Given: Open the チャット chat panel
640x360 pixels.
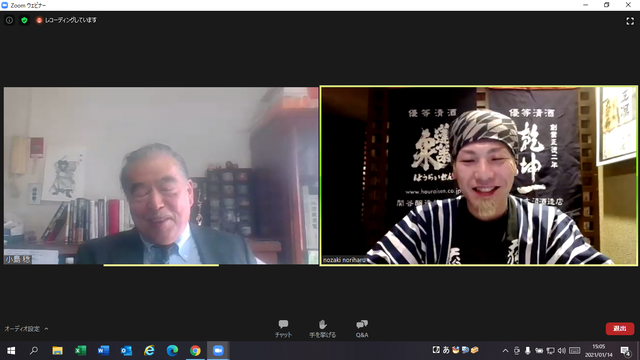Looking at the screenshot, I should coord(283,329).
